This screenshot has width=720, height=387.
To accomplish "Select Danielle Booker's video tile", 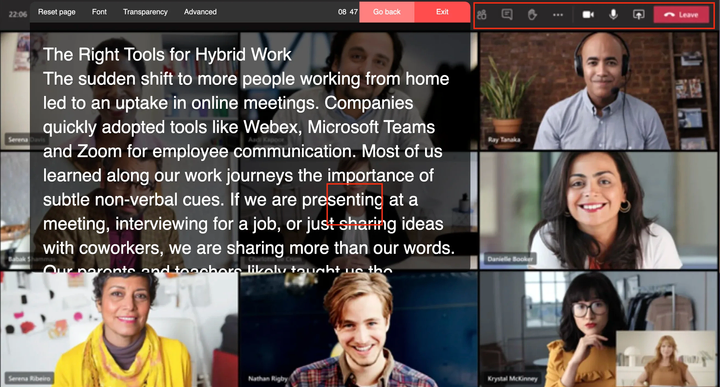I will (598, 210).
